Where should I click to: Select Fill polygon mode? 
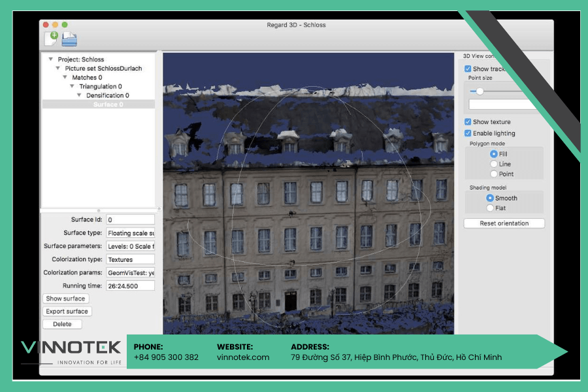click(494, 154)
